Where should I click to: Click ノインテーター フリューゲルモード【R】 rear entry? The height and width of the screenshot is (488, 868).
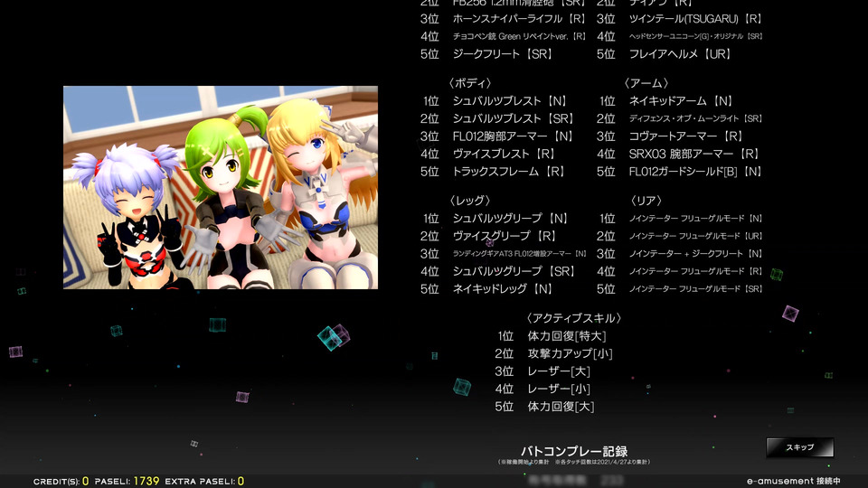[x=696, y=271]
